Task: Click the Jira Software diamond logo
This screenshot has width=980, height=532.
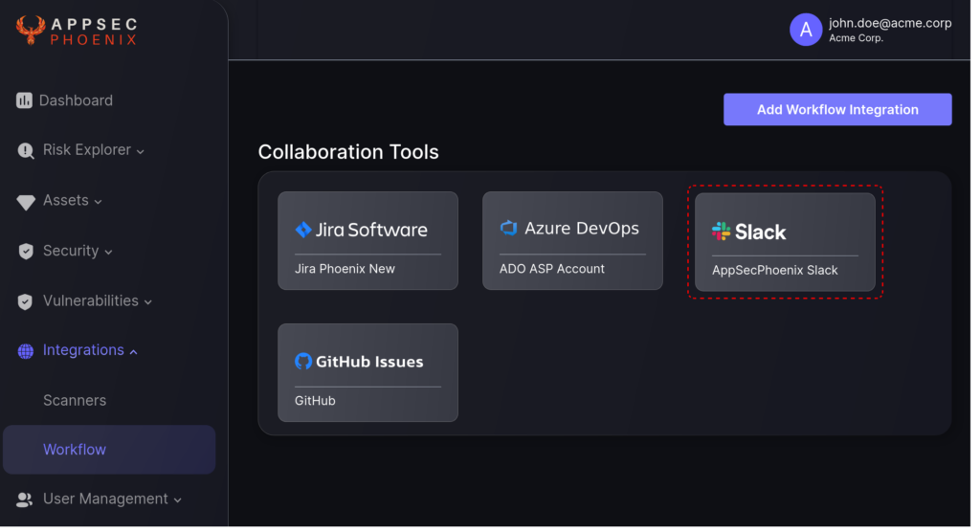Action: 305,232
